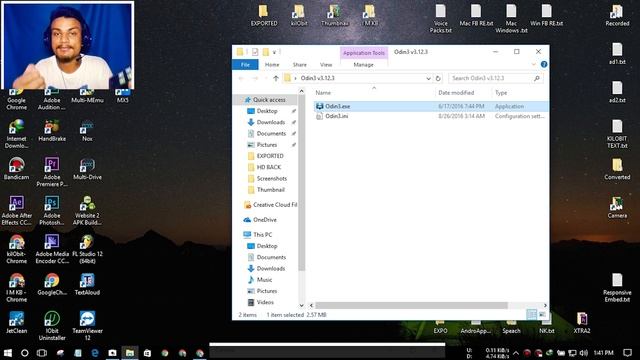Click Cortana circle on taskbar

[x=24, y=353]
